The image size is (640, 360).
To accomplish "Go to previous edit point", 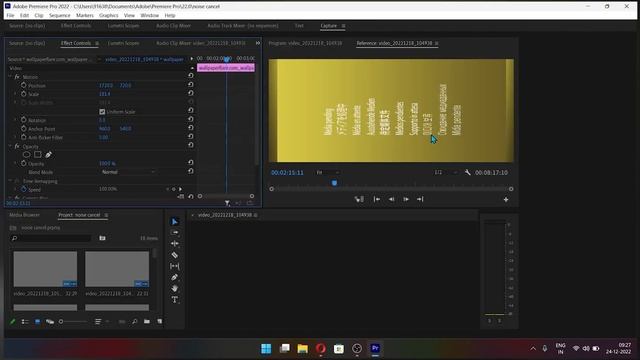I will [x=377, y=199].
